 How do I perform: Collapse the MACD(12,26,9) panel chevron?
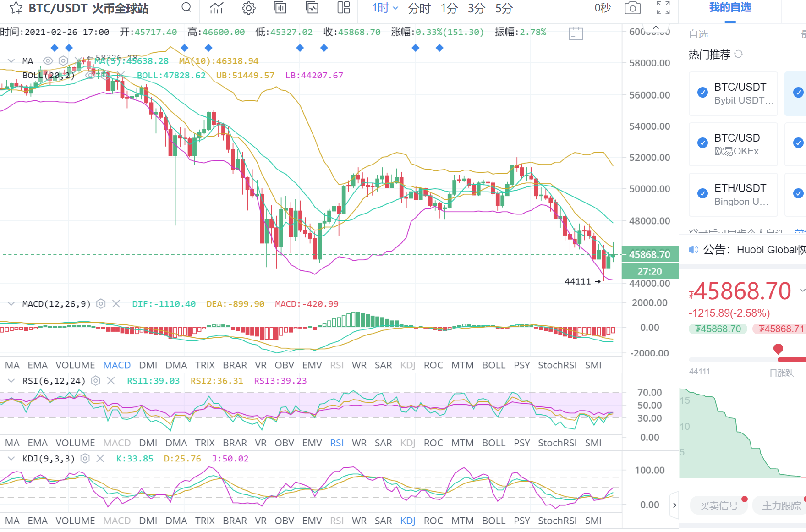tap(11, 304)
